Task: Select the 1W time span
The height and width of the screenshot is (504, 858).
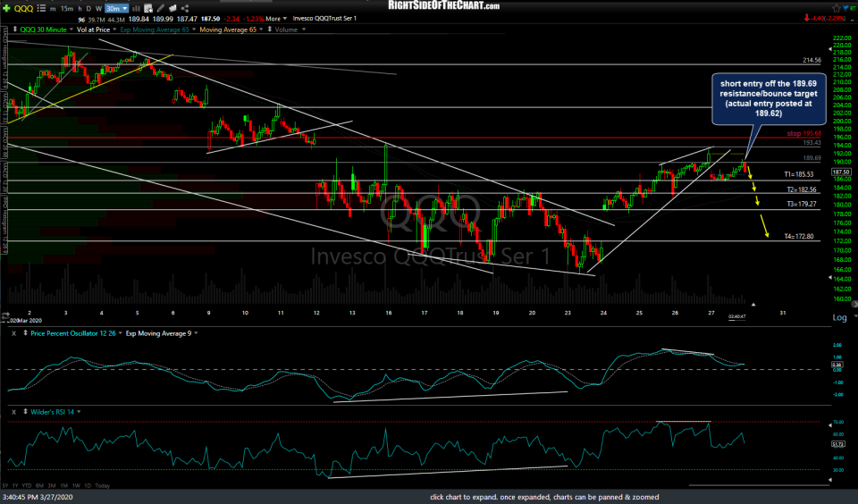Action: point(76,485)
